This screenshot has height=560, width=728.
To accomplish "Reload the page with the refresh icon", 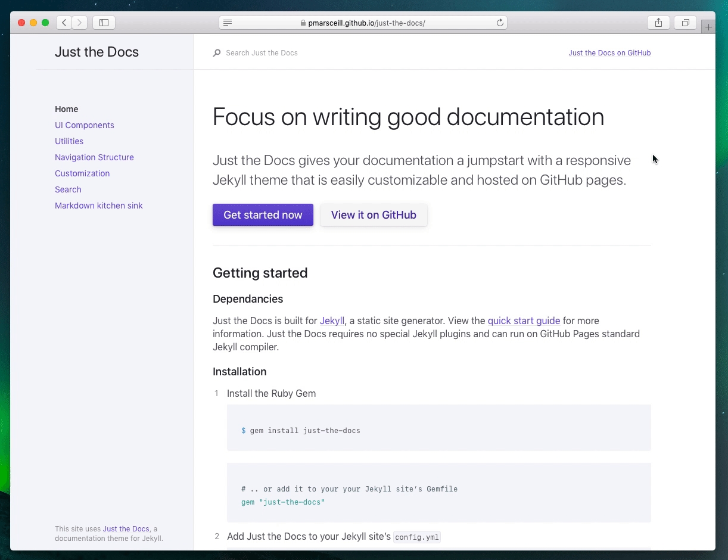I will click(x=500, y=23).
